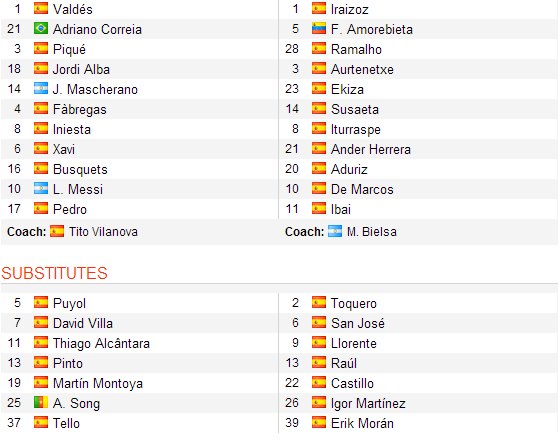
Task: Click the Aduriz player name
Action: click(349, 169)
